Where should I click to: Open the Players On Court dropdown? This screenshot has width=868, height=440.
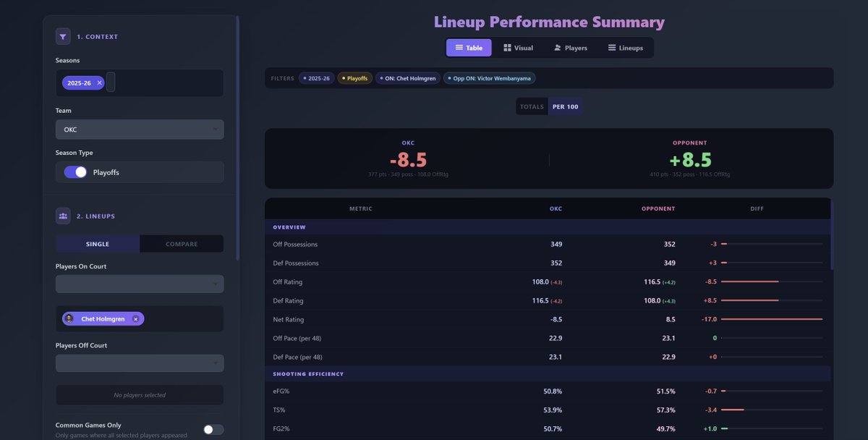140,284
